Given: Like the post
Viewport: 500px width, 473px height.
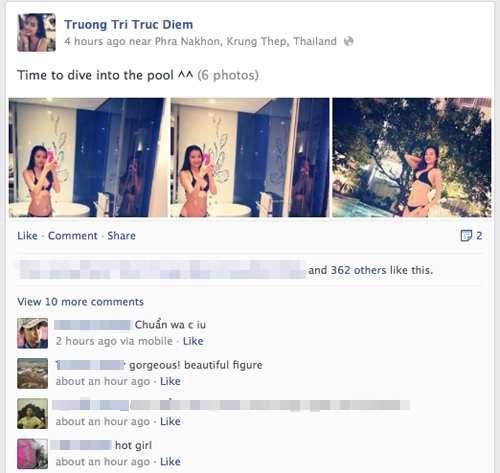Looking at the screenshot, I should tap(27, 236).
